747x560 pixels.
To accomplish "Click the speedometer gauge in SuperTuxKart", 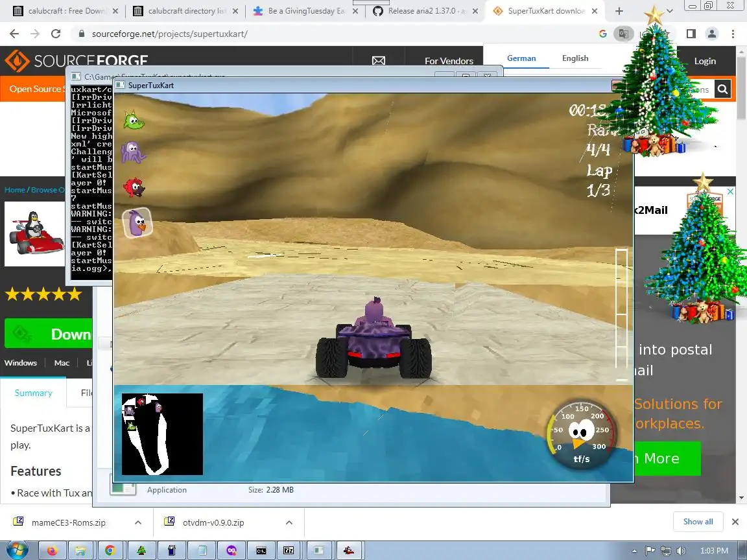I will (581, 436).
